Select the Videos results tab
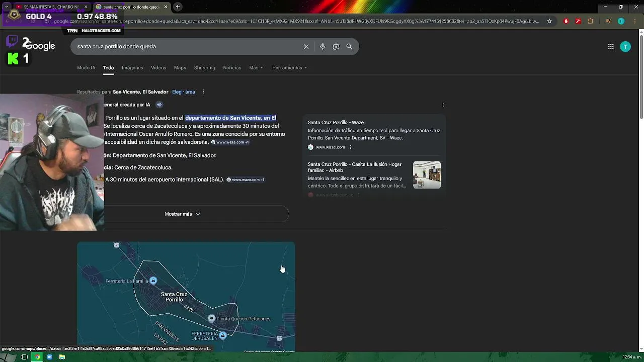The height and width of the screenshot is (362, 644). tap(158, 68)
